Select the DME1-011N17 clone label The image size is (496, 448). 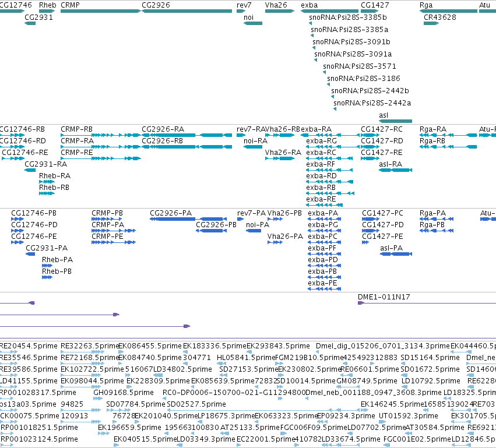pos(384,297)
